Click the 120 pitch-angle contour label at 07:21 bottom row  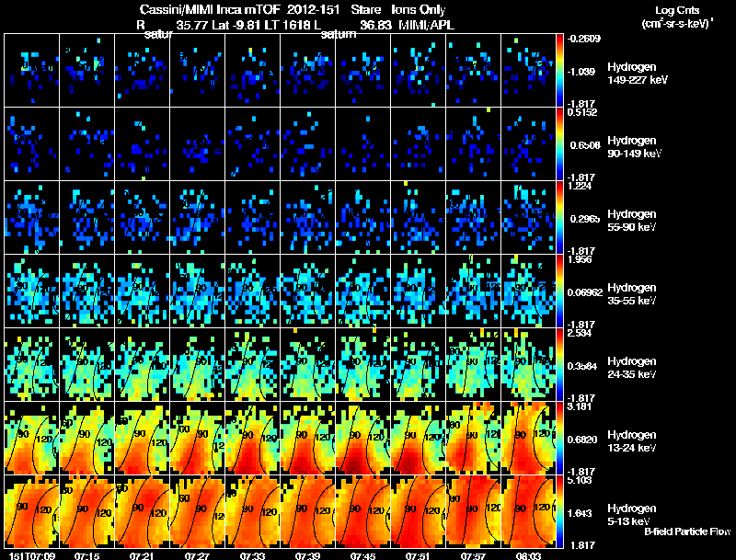pos(158,513)
